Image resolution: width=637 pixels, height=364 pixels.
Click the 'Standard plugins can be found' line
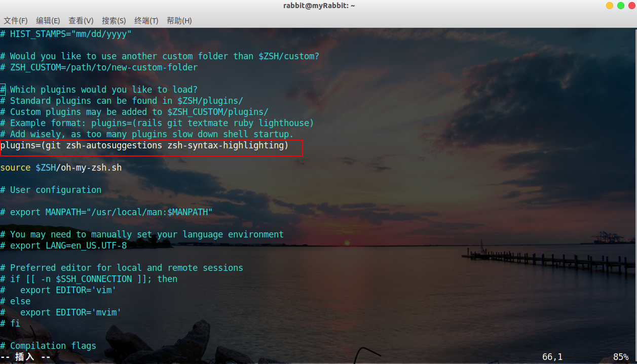point(122,101)
